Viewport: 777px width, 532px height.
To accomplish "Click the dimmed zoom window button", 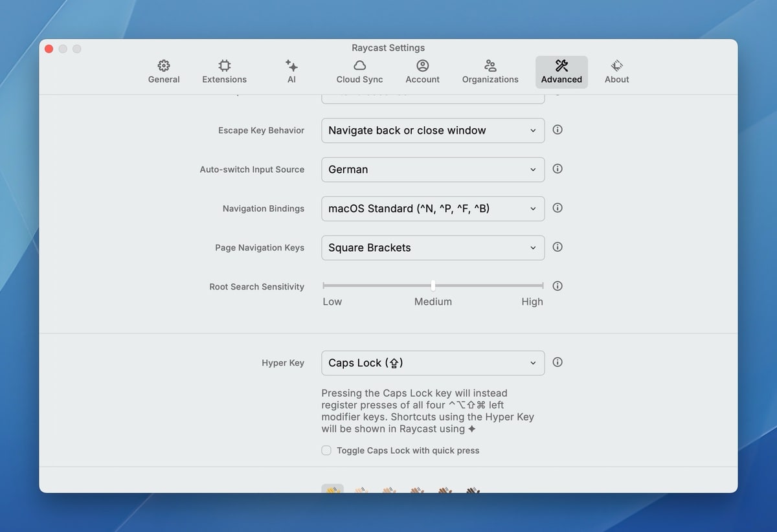I will click(77, 49).
